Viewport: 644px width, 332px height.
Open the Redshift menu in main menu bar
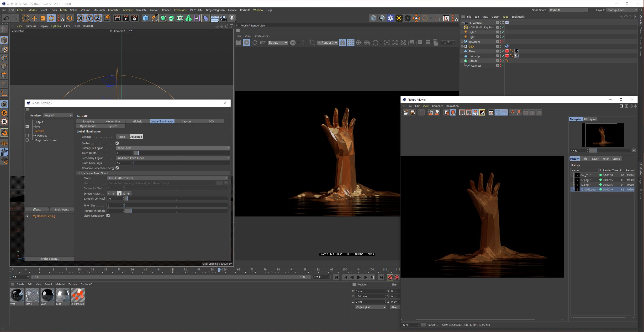[245, 10]
